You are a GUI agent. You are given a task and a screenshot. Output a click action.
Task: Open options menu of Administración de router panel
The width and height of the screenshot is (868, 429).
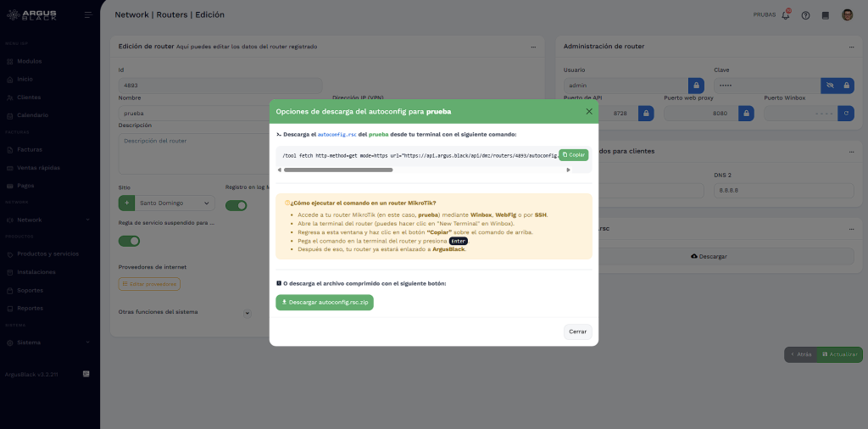(851, 47)
